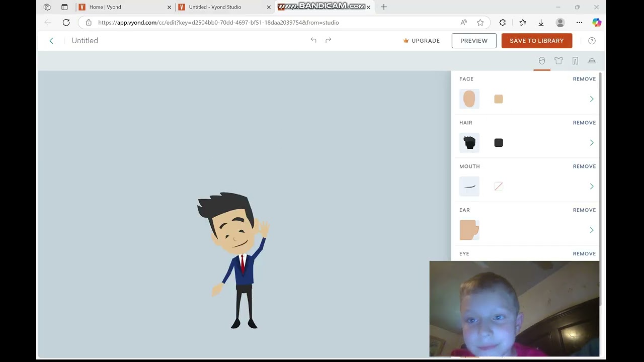
Task: Switch to the hat/accessory tab
Action: pos(592,61)
